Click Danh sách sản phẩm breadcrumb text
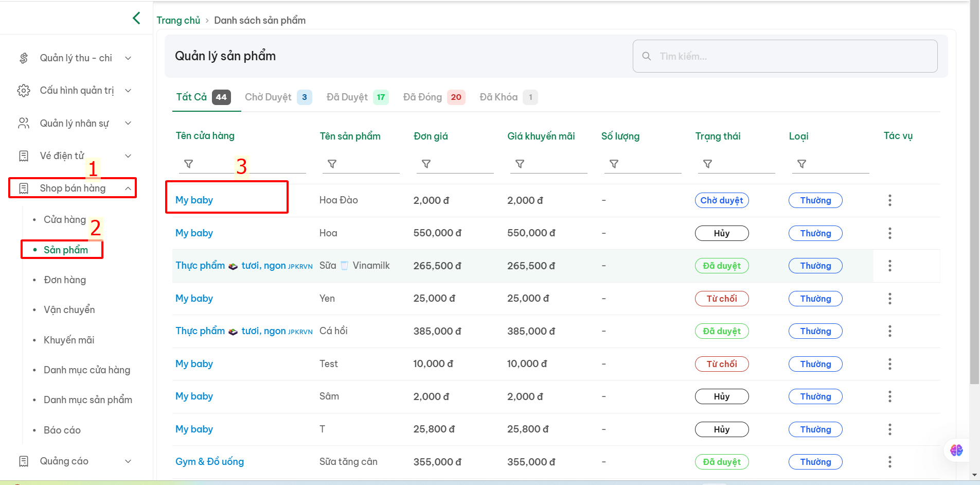980x485 pixels. tap(260, 20)
